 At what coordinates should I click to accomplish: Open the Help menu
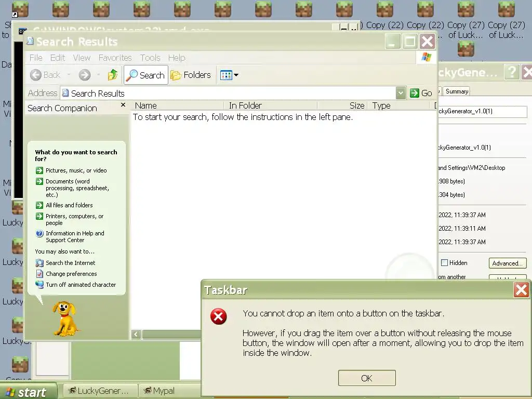(x=177, y=58)
